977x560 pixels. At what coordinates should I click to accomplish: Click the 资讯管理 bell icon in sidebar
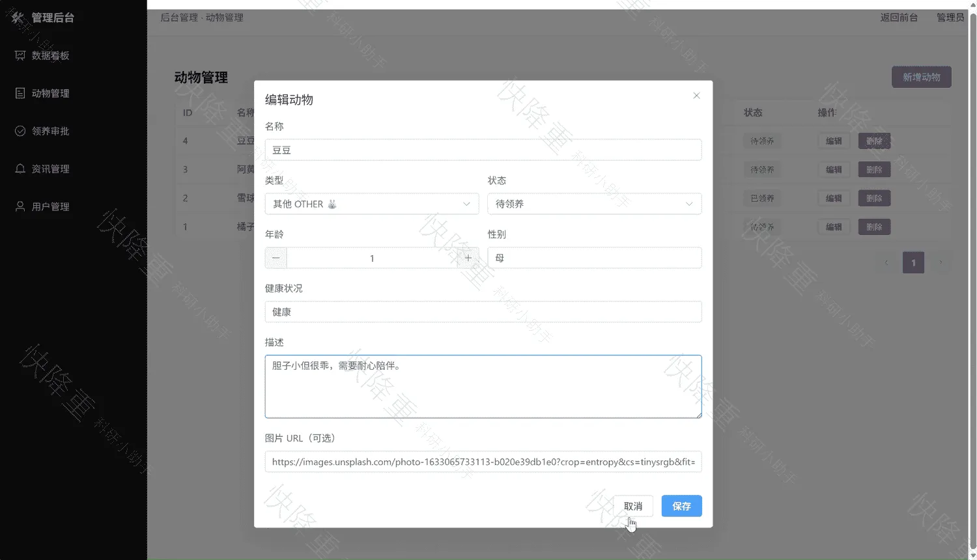[20, 169]
